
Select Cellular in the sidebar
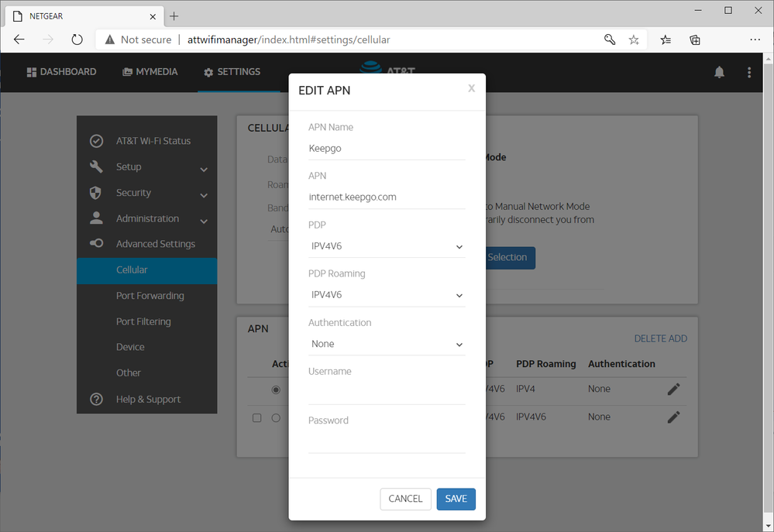tap(146, 270)
